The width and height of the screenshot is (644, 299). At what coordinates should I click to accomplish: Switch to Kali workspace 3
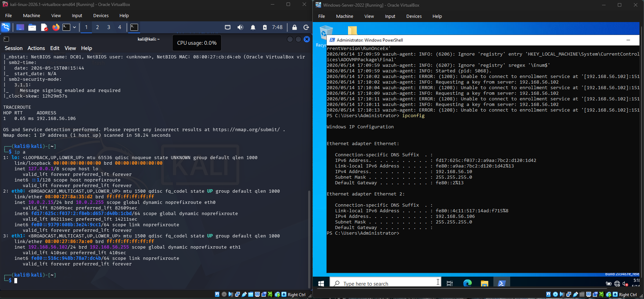point(109,27)
